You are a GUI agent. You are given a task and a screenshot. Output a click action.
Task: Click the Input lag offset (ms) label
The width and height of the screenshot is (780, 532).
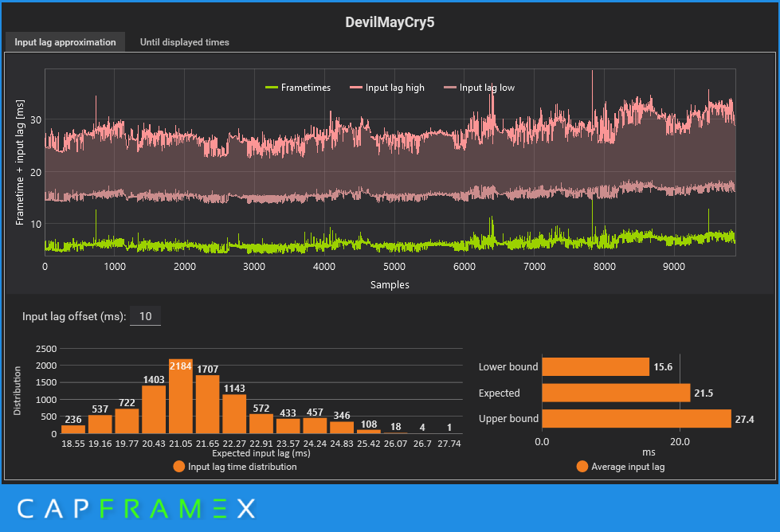pos(74,317)
